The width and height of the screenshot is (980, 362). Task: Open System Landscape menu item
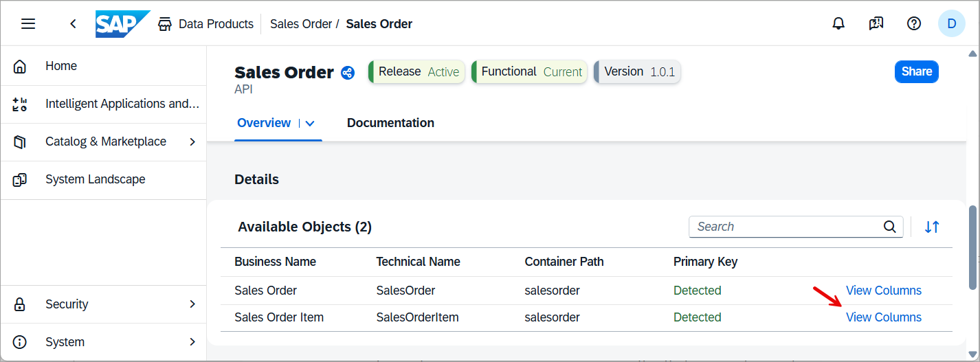coord(103,180)
